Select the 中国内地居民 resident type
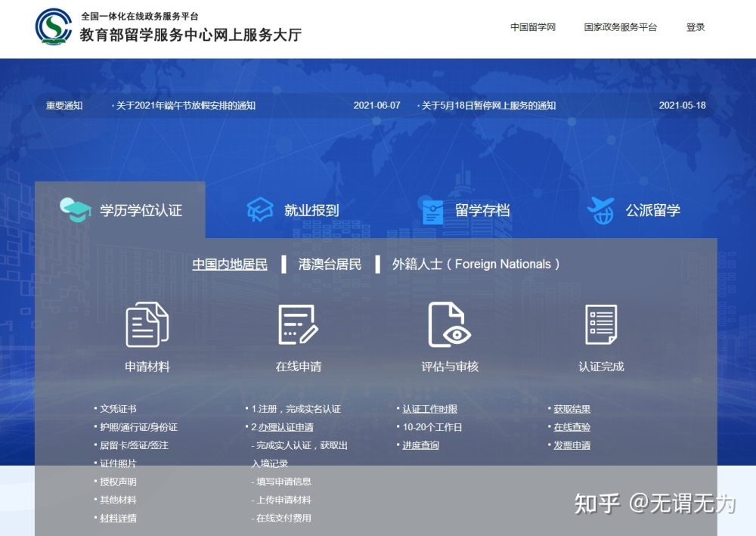The width and height of the screenshot is (756, 536). 230,264
